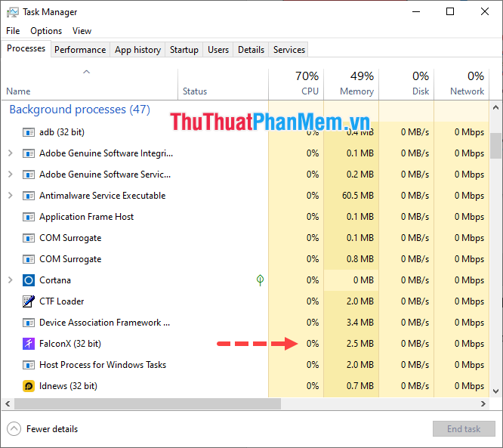Click Device Association Framework's 3.4 MB value
503x448 pixels.
point(360,323)
